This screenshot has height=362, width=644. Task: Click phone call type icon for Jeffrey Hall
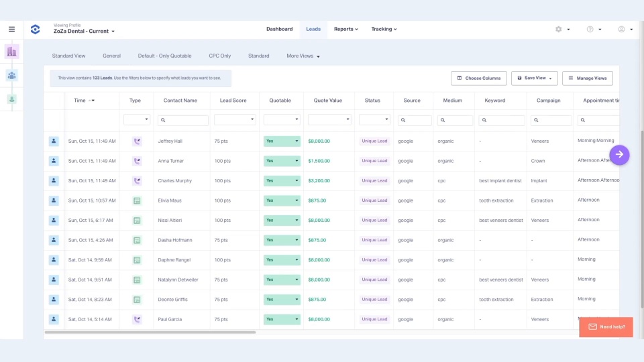137,141
